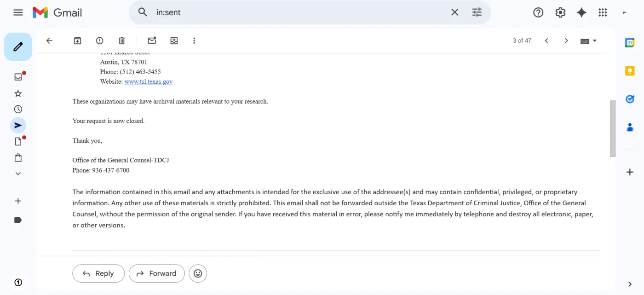Switch to the Drafts folder
The height and width of the screenshot is (295, 644).
(18, 141)
